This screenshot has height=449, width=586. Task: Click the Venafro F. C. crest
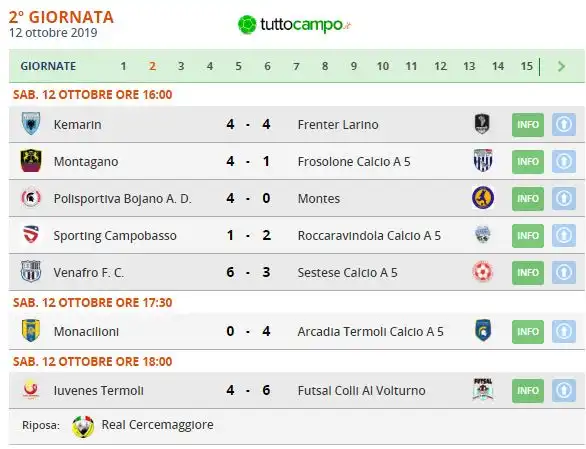(31, 272)
